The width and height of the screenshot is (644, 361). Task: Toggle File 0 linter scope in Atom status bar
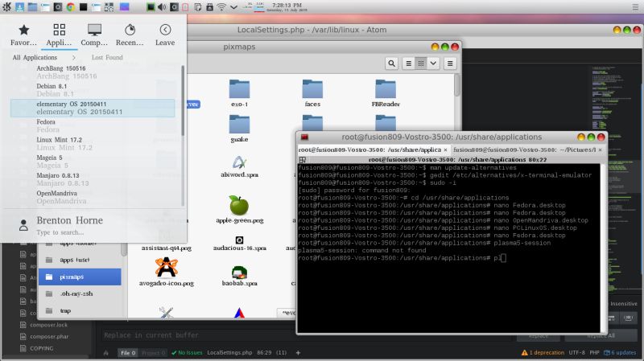click(x=128, y=353)
